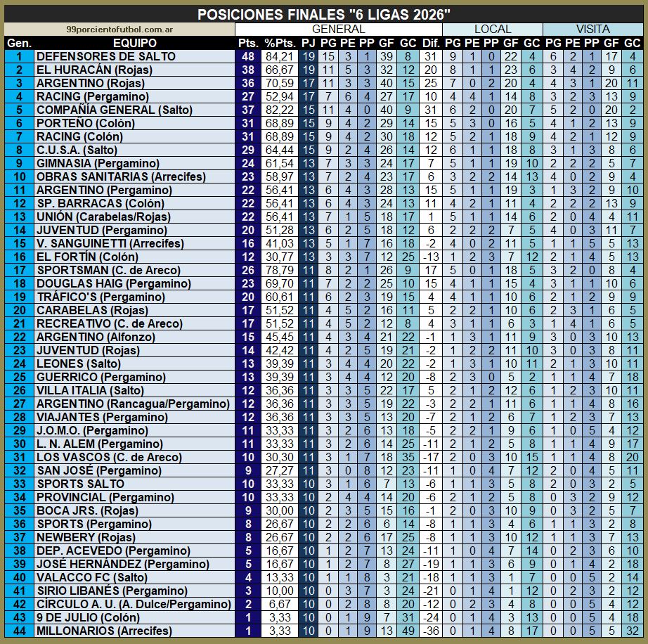Screen dimensions: 648x644
Task: Select team ARGENTINO (Pergamino)
Action: 104,190
